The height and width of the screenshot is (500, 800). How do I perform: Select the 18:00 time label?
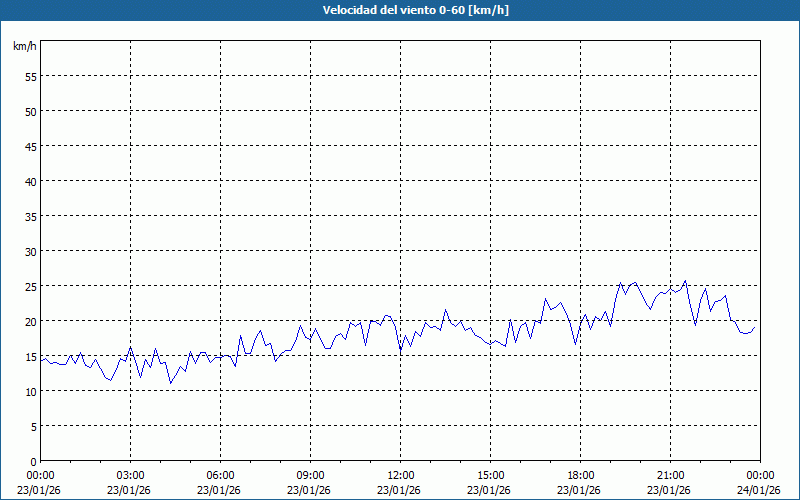click(x=580, y=475)
